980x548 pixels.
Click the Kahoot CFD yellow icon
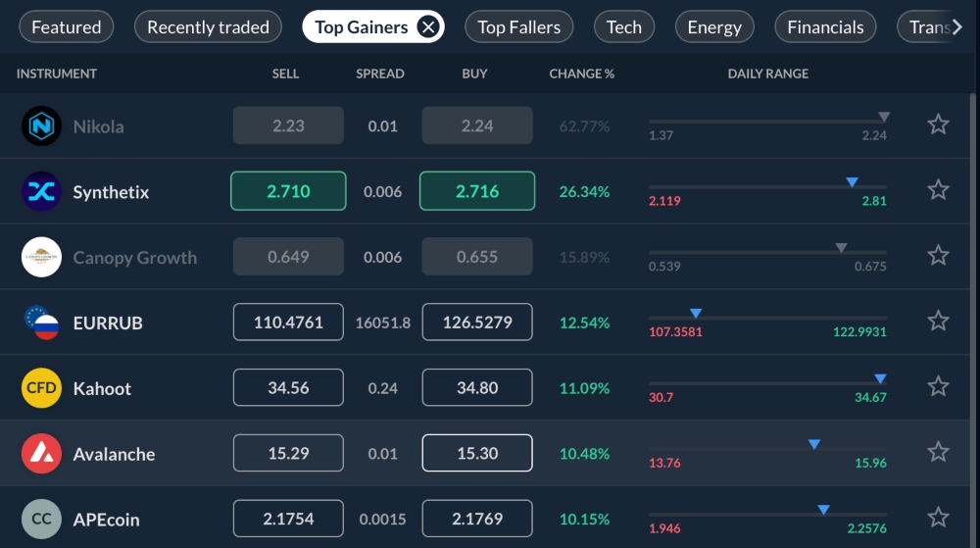[41, 388]
